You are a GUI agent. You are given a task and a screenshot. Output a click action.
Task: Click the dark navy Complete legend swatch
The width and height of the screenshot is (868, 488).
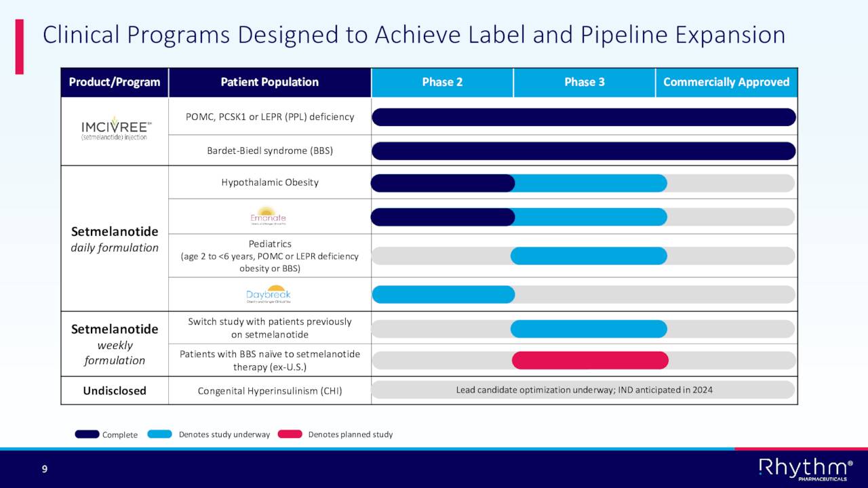(x=87, y=434)
